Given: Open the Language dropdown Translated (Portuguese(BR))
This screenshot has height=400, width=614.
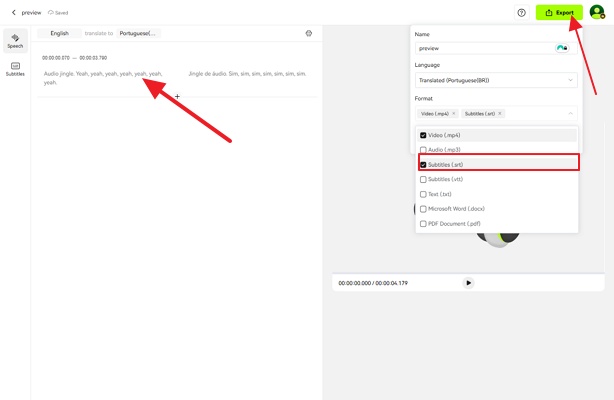Looking at the screenshot, I should 496,80.
